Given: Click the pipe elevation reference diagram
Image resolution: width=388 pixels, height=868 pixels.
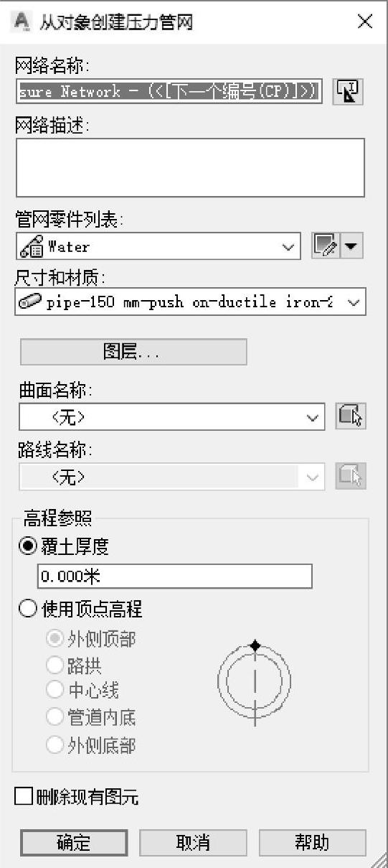Looking at the screenshot, I should (x=254, y=678).
